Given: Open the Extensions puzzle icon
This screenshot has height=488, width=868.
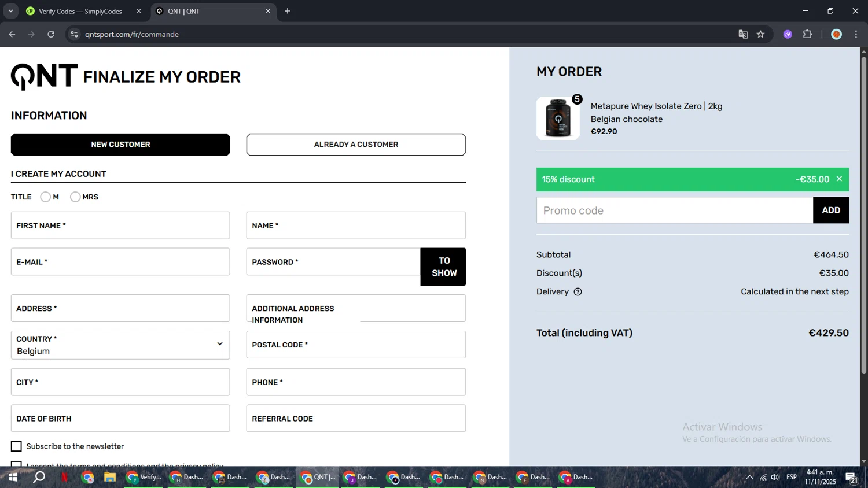Looking at the screenshot, I should click(808, 34).
